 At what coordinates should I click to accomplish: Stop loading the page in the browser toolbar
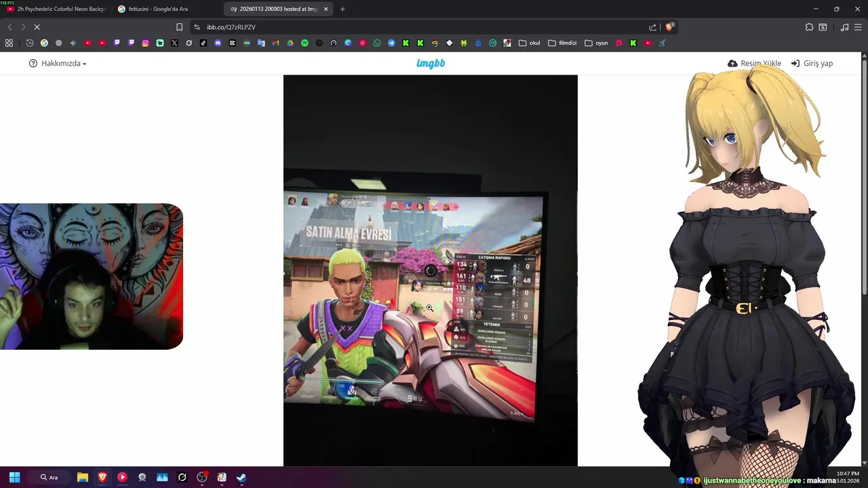click(37, 27)
